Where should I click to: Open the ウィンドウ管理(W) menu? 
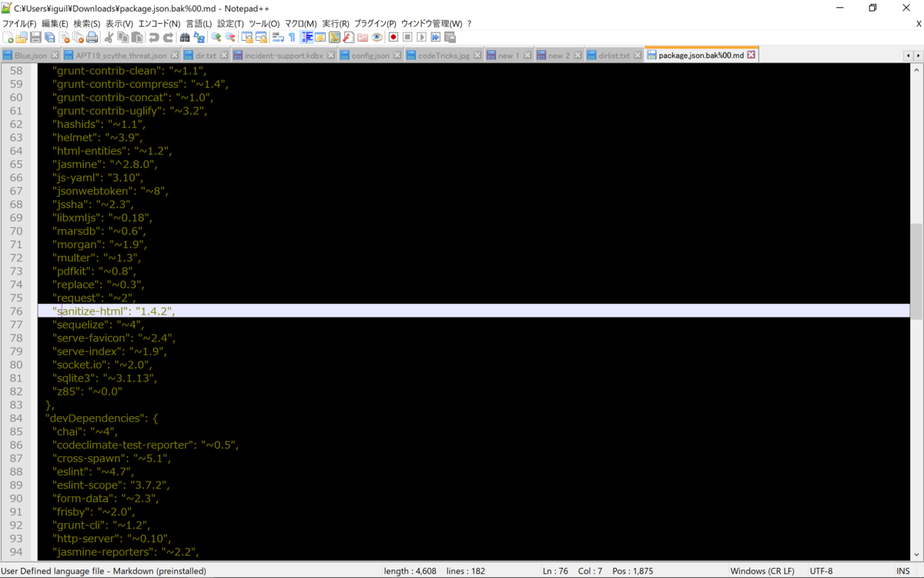(431, 24)
